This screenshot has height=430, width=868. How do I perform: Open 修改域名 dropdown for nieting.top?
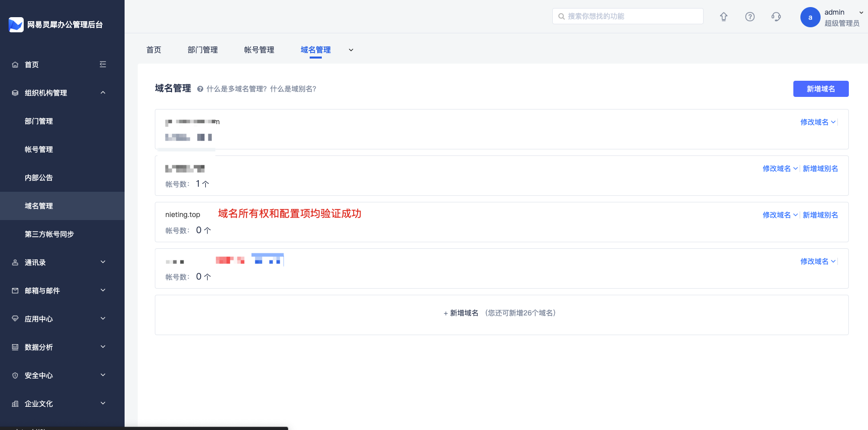(780, 215)
